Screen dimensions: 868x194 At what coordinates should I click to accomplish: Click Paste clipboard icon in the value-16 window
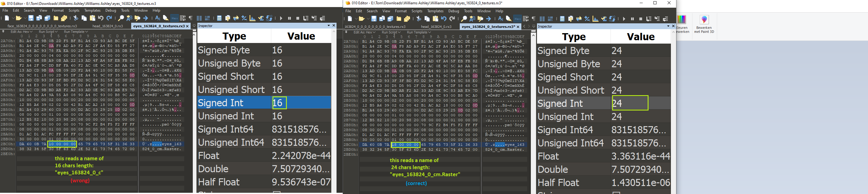(x=93, y=18)
